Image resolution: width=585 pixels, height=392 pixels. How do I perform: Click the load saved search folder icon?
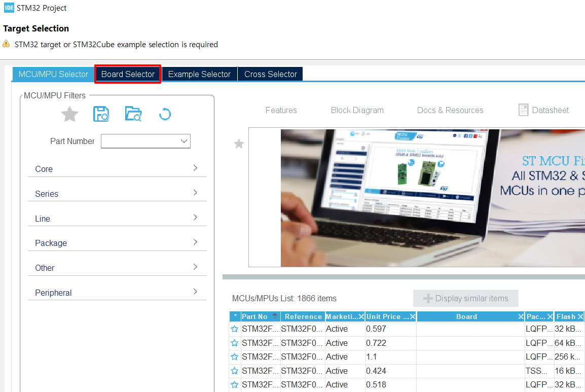(x=133, y=114)
